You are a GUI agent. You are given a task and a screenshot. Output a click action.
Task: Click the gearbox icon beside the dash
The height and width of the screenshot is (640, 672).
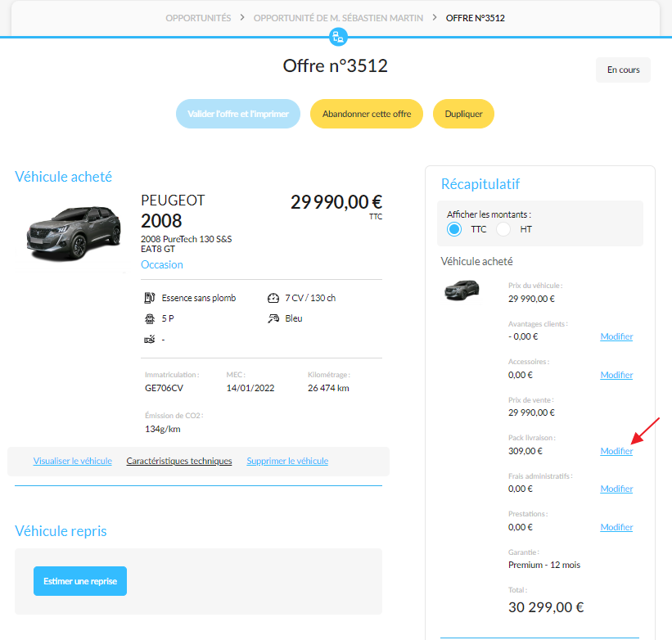[149, 340]
